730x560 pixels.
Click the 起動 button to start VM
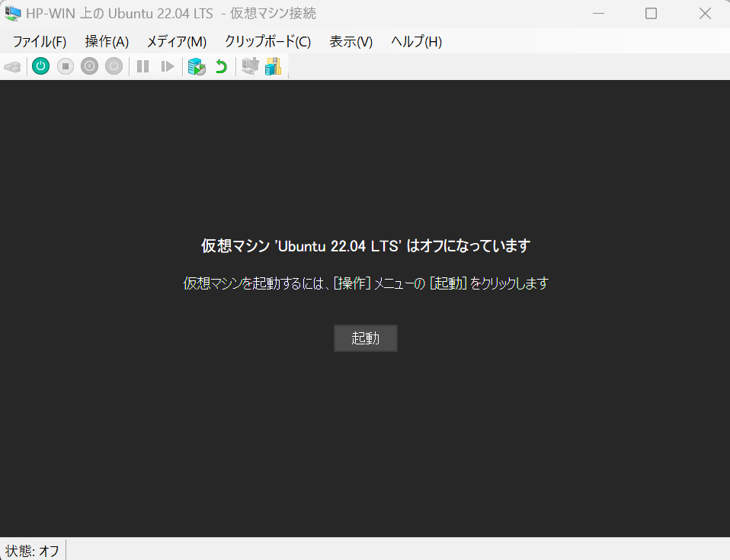[x=366, y=338]
